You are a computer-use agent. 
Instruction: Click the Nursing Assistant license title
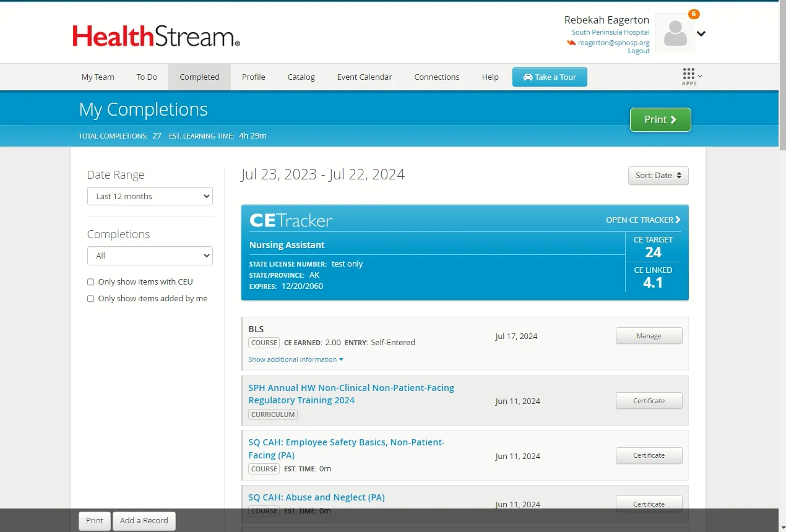(x=287, y=245)
